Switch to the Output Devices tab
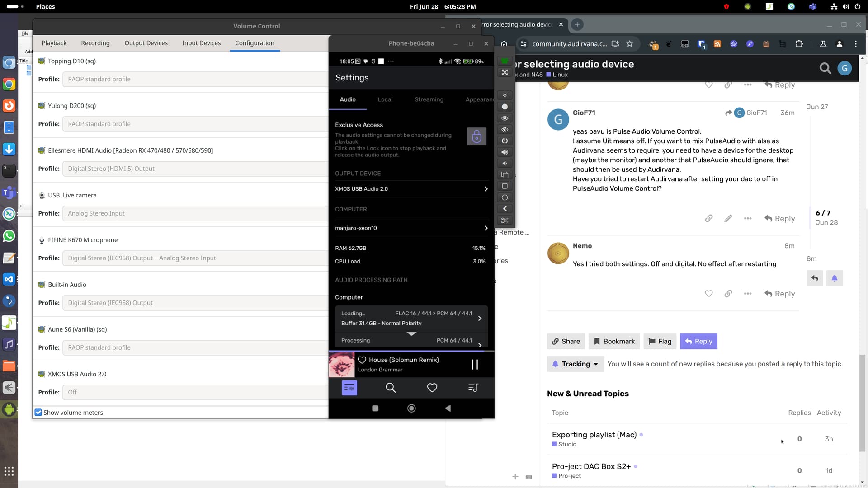This screenshot has width=868, height=488. coord(146,43)
